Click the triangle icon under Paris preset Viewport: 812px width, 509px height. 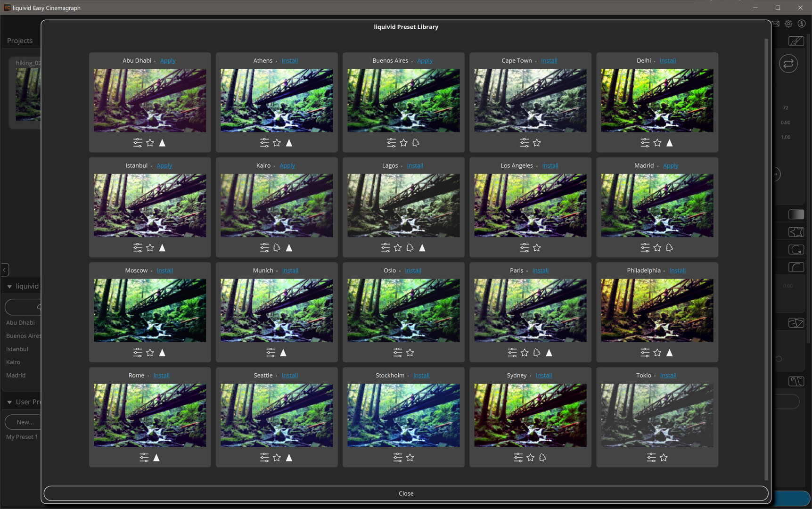[x=549, y=353]
